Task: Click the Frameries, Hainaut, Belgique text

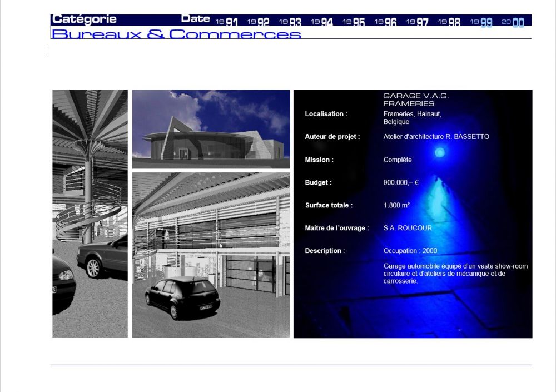Action: tap(413, 118)
